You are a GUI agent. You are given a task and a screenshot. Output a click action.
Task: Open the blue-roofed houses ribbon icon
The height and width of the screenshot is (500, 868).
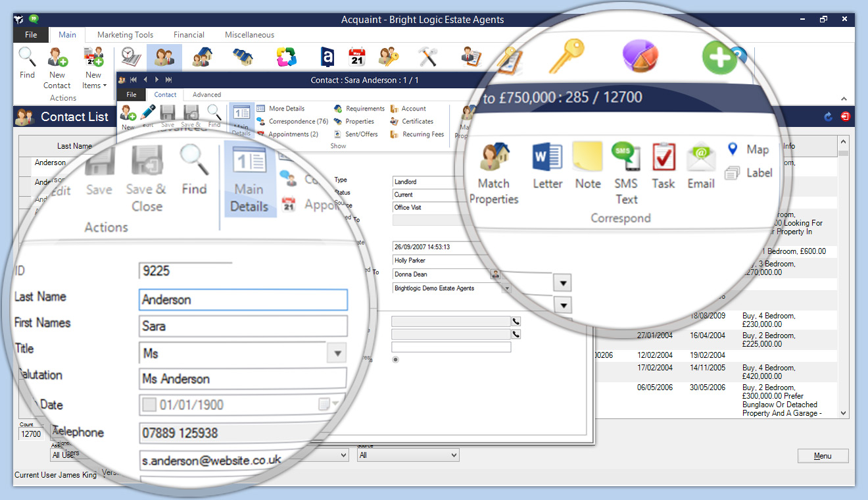(x=243, y=57)
